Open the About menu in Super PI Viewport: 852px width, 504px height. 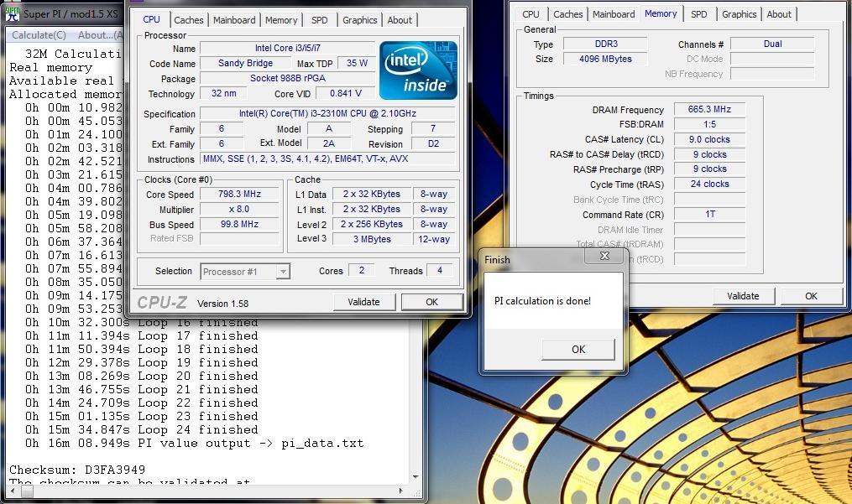[x=100, y=35]
